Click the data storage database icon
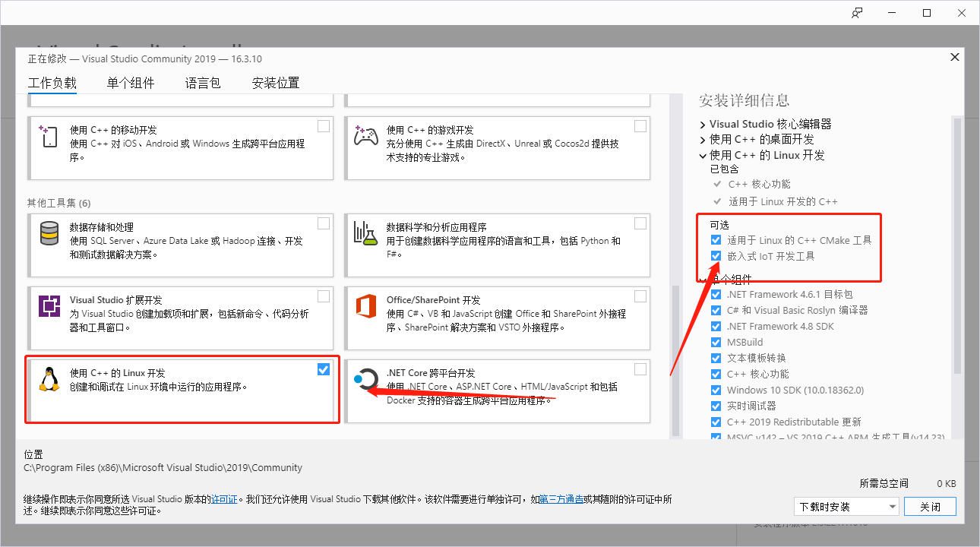The image size is (980, 547). [49, 233]
